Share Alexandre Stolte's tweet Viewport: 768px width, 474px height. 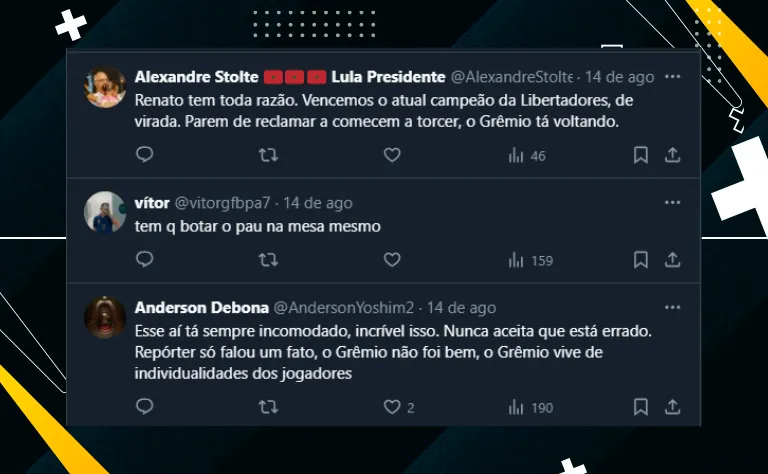[673, 155]
